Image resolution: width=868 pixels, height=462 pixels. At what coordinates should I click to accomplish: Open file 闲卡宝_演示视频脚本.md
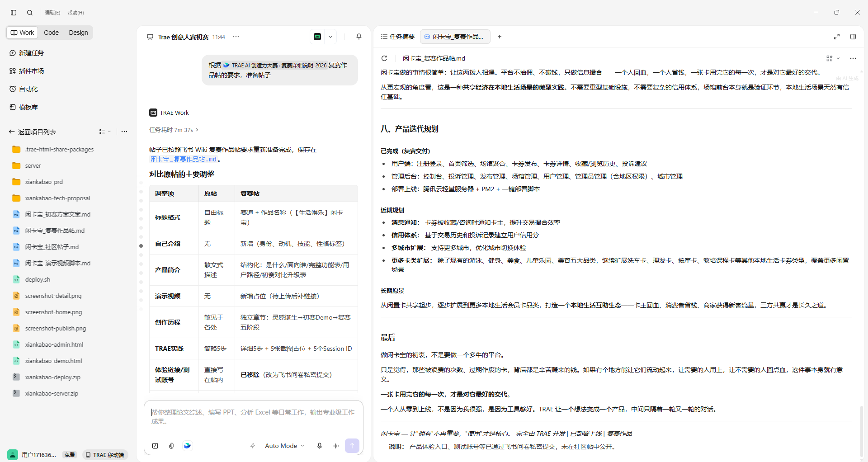click(57, 263)
